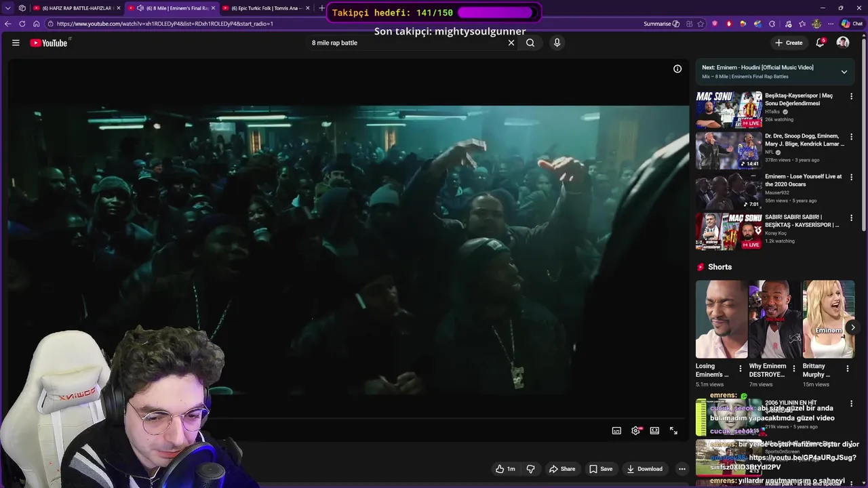This screenshot has height=488, width=868.
Task: Save video to a playlist
Action: [x=601, y=469]
